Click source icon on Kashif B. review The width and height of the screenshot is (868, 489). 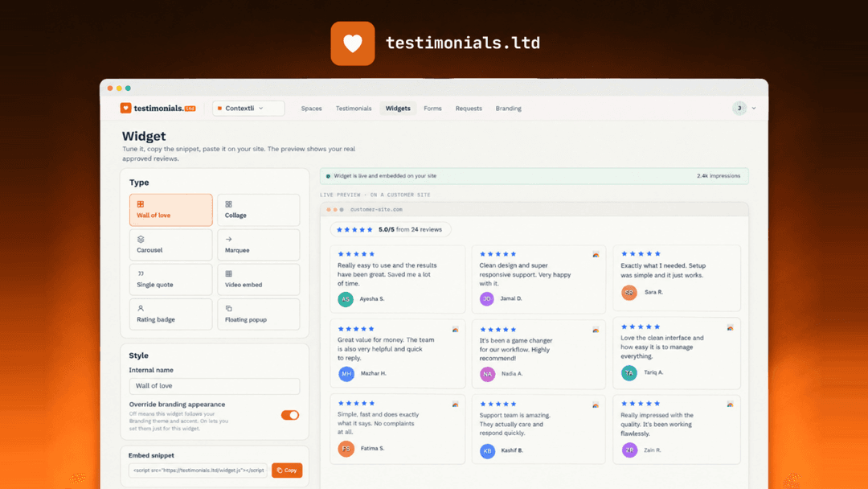pyautogui.click(x=596, y=405)
